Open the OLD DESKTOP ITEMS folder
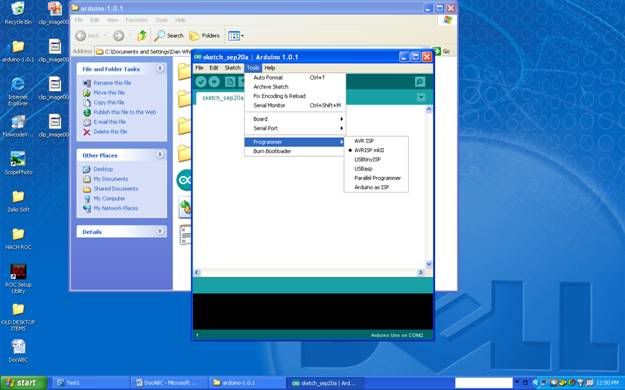 coord(18,316)
